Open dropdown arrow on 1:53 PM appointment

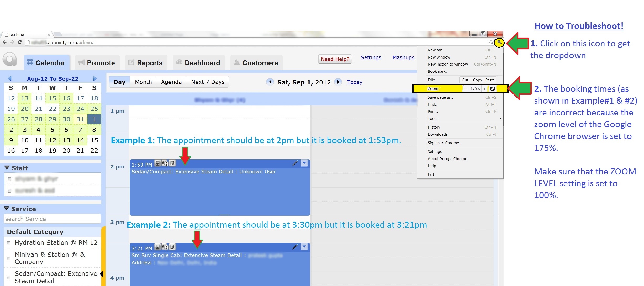point(304,163)
